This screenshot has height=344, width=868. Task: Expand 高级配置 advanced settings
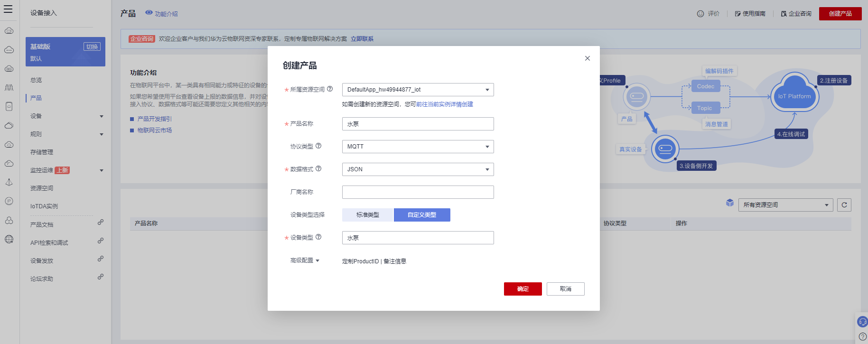tap(305, 260)
